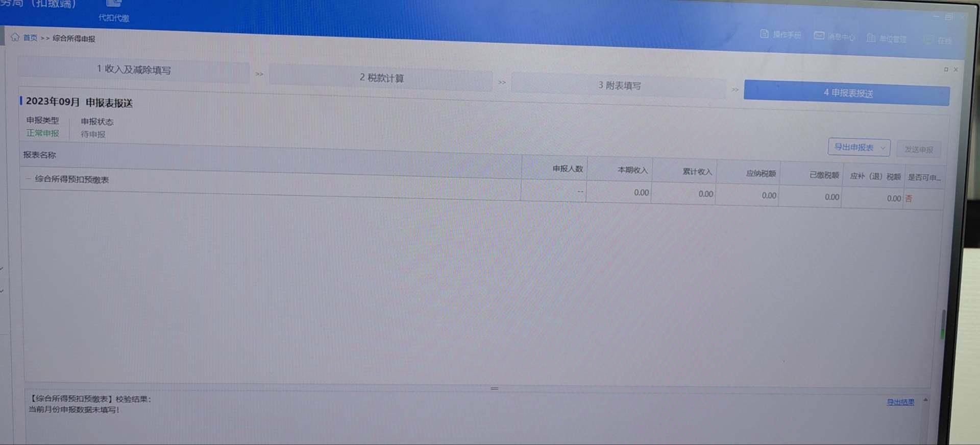
Task: Select step 4 申报表报送
Action: coord(847,92)
